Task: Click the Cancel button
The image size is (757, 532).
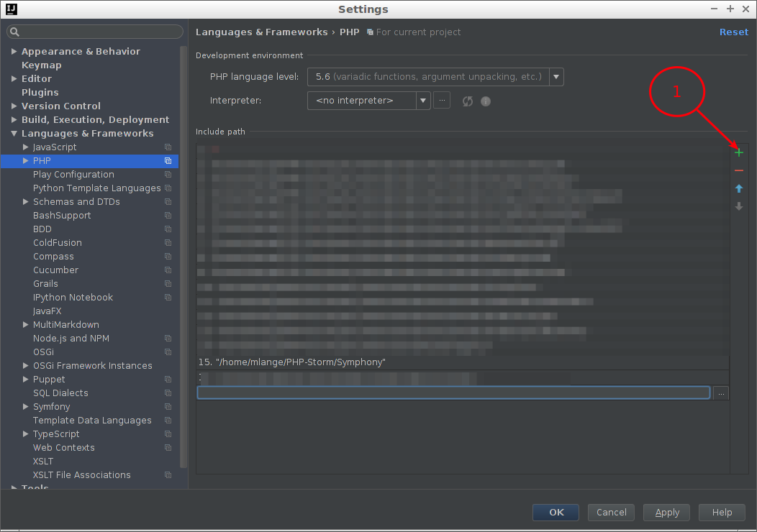Action: [611, 512]
